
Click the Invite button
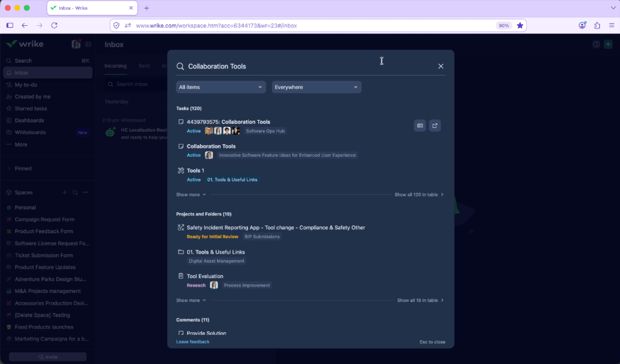[x=48, y=357]
